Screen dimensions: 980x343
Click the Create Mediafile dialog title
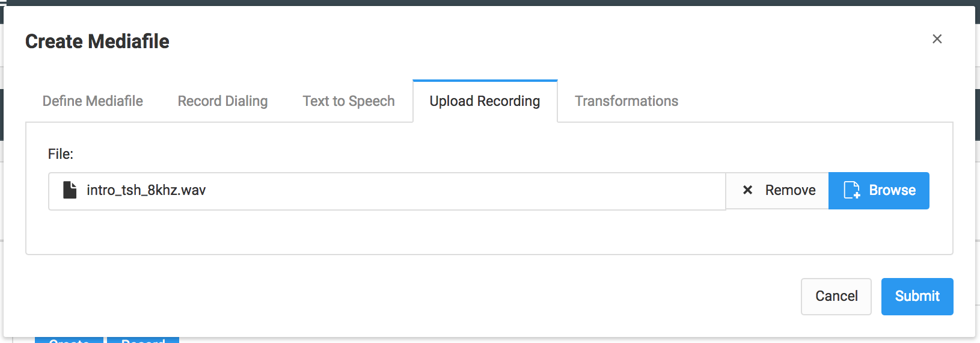pos(97,42)
